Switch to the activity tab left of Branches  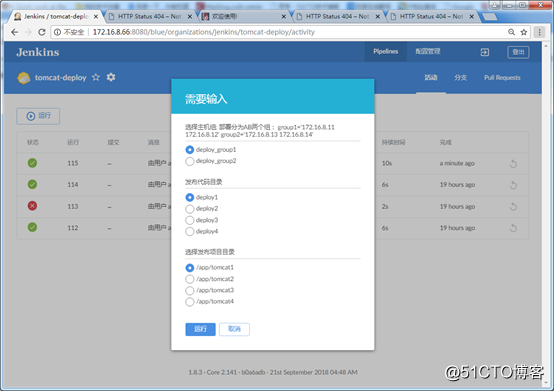tap(431, 78)
